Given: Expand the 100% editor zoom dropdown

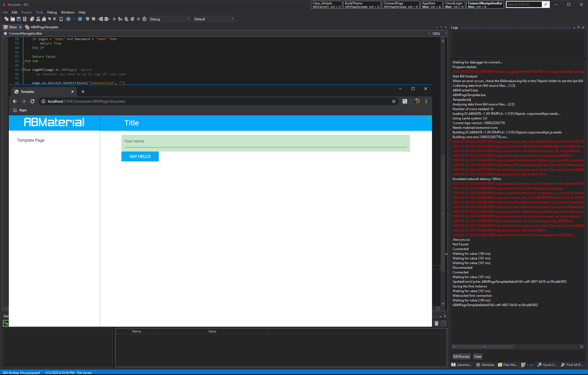Looking at the screenshot, I should pos(446,33).
